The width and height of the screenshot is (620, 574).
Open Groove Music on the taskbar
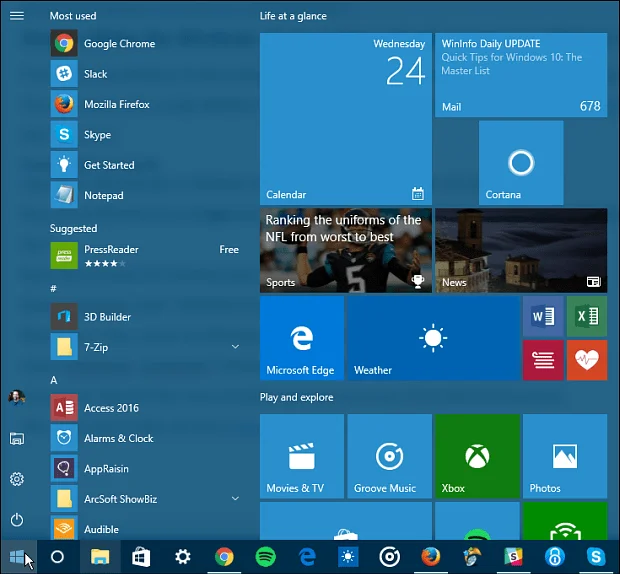coord(389,557)
